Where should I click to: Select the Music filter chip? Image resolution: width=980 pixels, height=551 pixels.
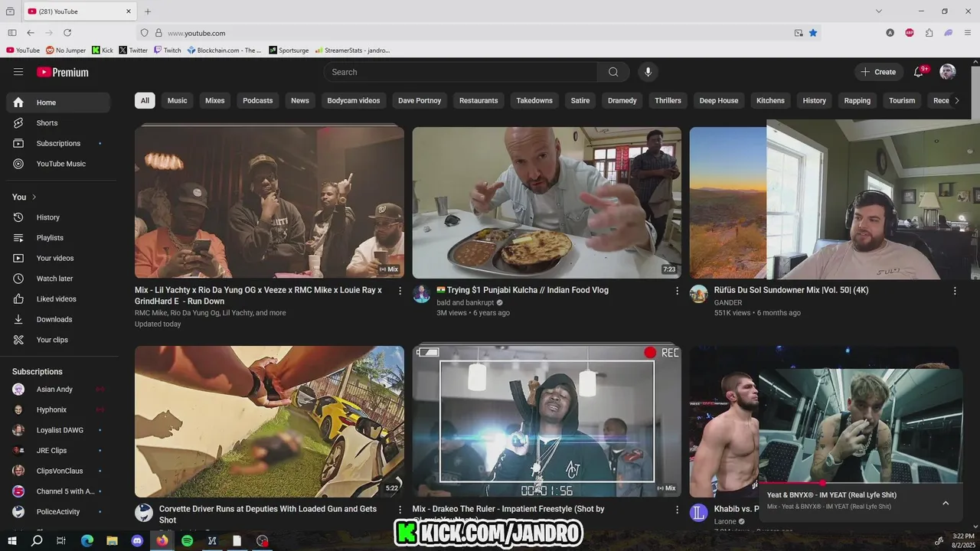click(178, 100)
